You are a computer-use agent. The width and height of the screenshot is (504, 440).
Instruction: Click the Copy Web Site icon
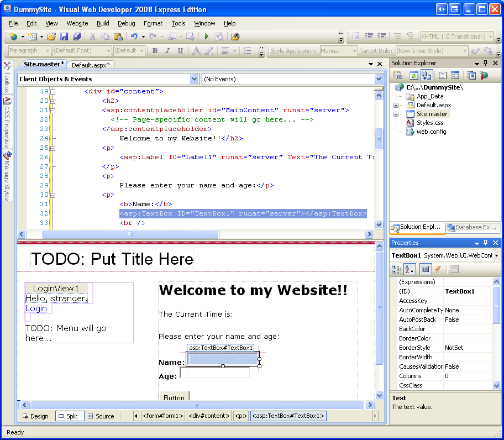point(471,76)
